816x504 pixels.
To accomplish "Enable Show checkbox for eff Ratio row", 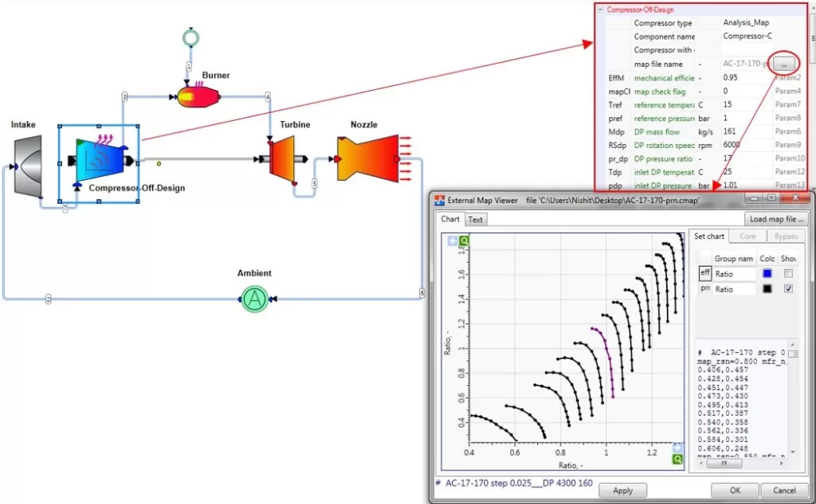I will 788,273.
